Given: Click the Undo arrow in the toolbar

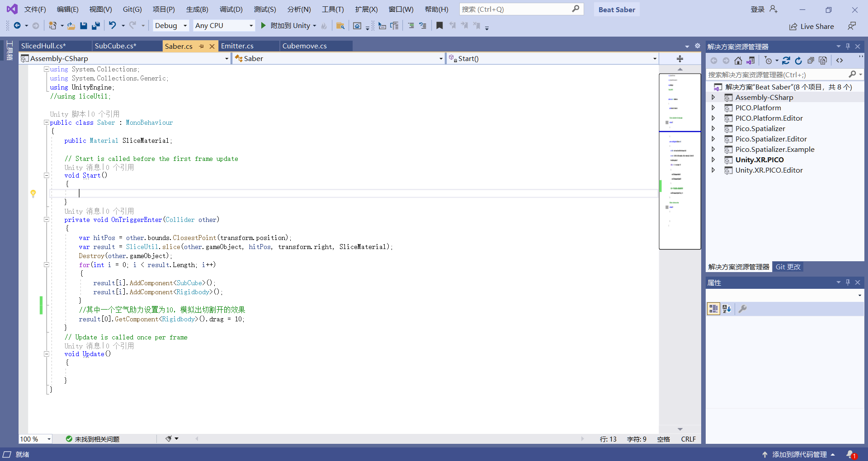Looking at the screenshot, I should 113,25.
